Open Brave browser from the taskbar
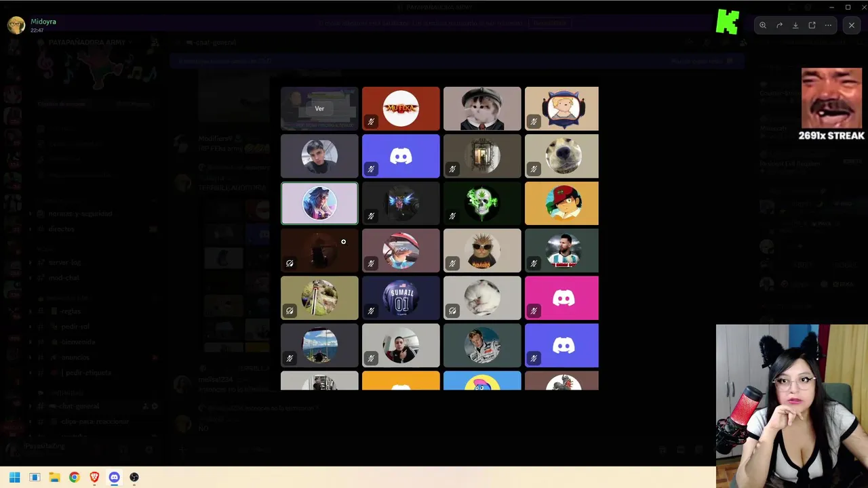This screenshot has height=488, width=868. pos(94,477)
